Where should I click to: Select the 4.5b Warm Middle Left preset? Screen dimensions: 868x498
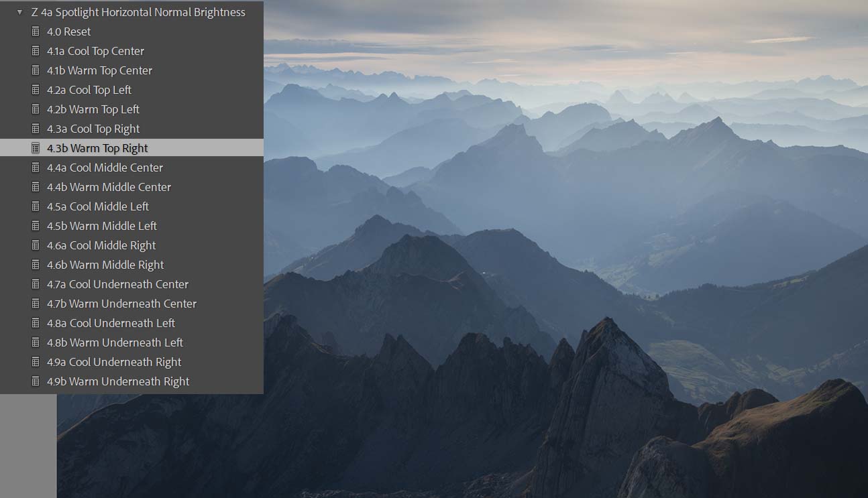102,226
